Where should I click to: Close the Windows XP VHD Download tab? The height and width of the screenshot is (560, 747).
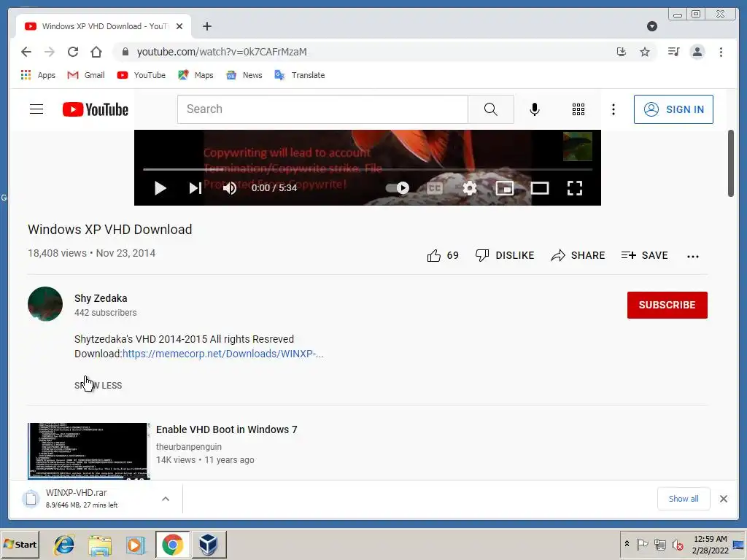coord(179,26)
